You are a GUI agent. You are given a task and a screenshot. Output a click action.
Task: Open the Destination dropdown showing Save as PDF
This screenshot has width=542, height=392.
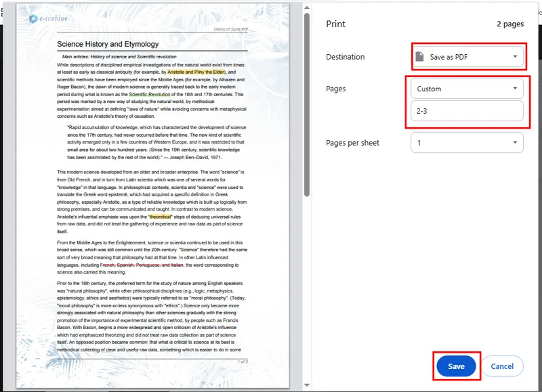(466, 57)
